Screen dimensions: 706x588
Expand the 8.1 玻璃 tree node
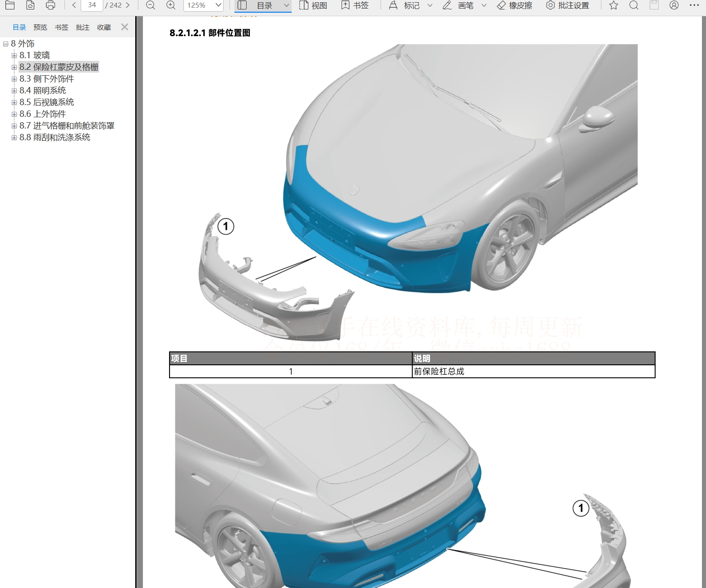click(x=14, y=55)
